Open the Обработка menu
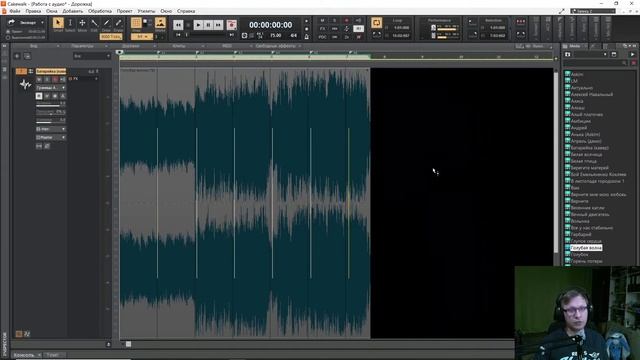 coord(100,11)
